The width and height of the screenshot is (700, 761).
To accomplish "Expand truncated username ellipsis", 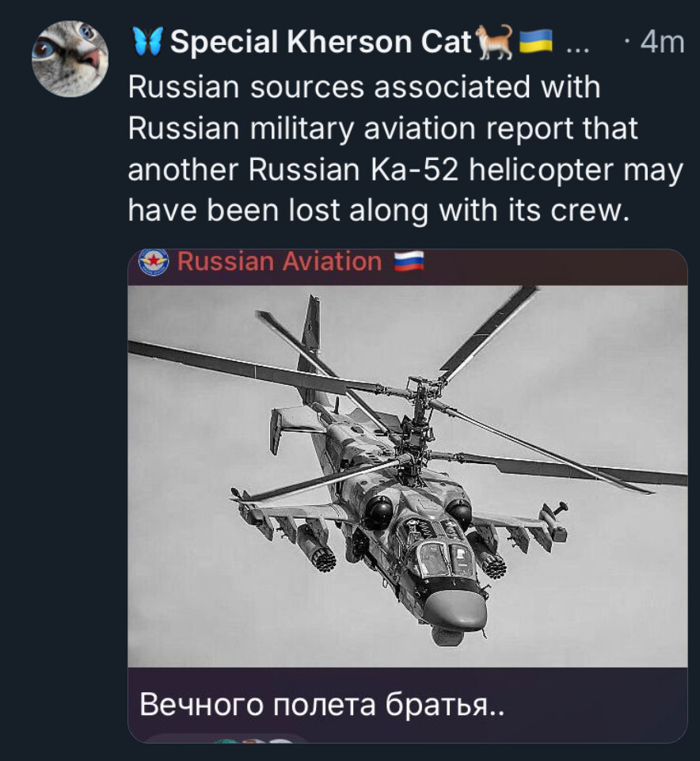I will coord(578,48).
